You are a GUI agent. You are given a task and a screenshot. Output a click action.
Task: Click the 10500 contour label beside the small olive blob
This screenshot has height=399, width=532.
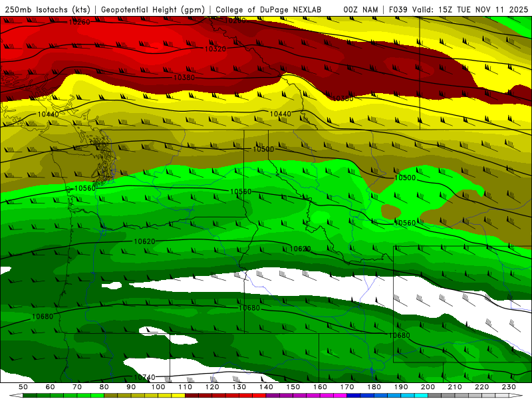405,178
